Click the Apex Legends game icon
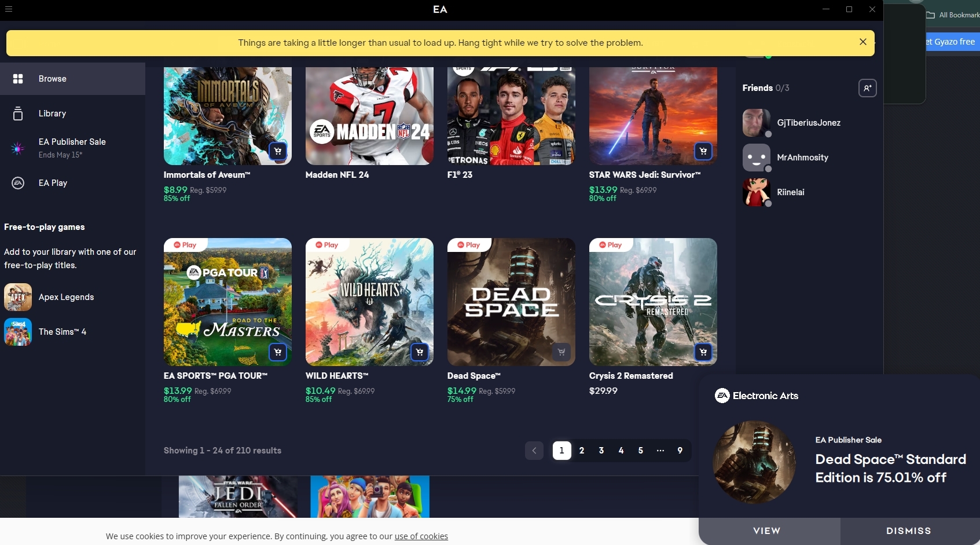 pos(18,297)
